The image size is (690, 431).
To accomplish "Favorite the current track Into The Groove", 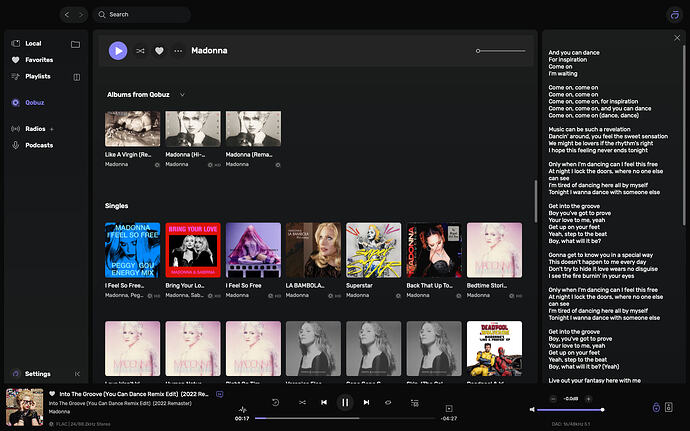I will coord(52,394).
